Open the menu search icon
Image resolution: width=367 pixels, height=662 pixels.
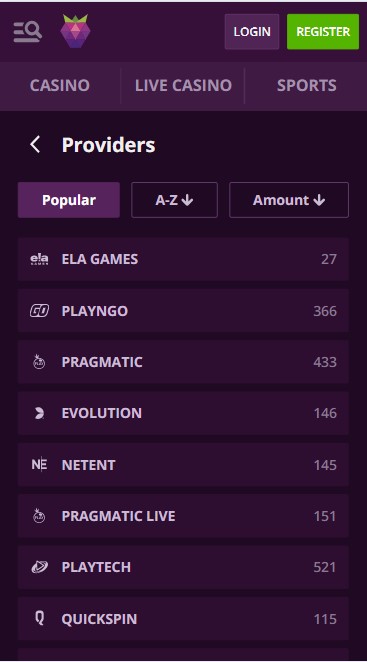point(27,32)
